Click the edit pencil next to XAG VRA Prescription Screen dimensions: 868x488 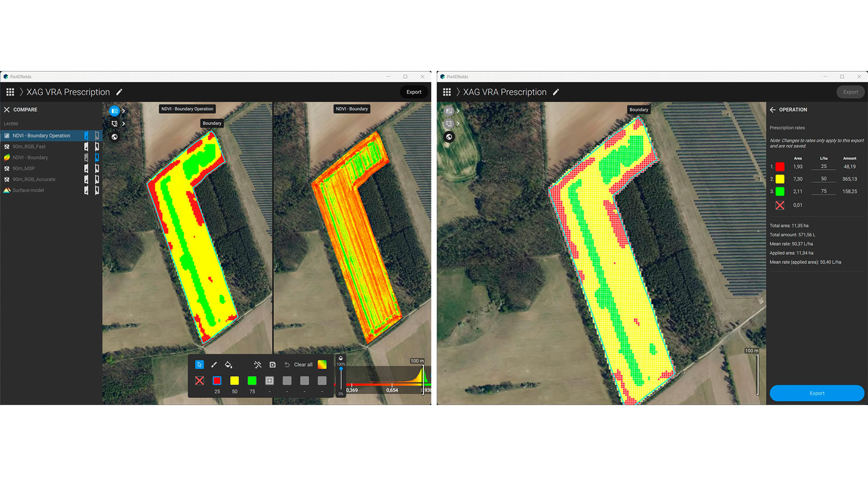[120, 92]
